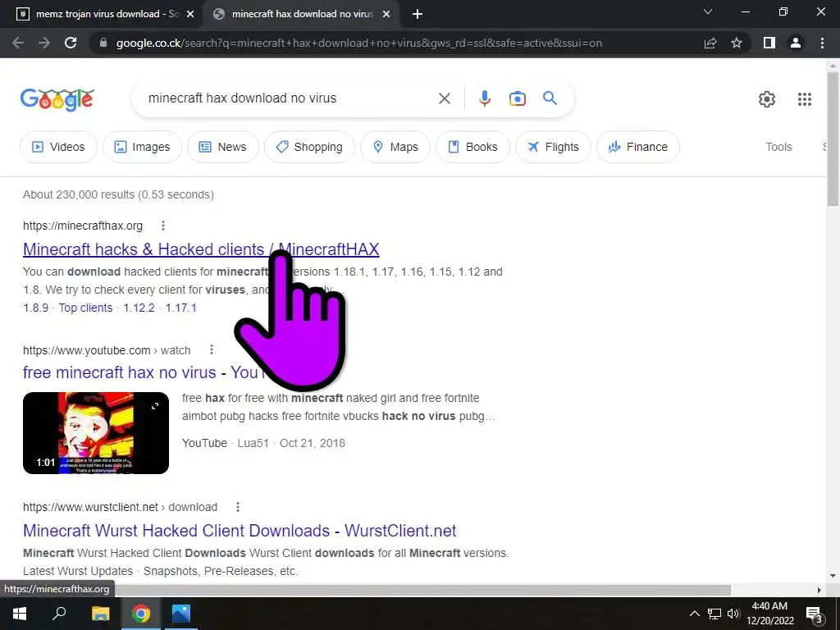Filter results by Flights

[554, 147]
